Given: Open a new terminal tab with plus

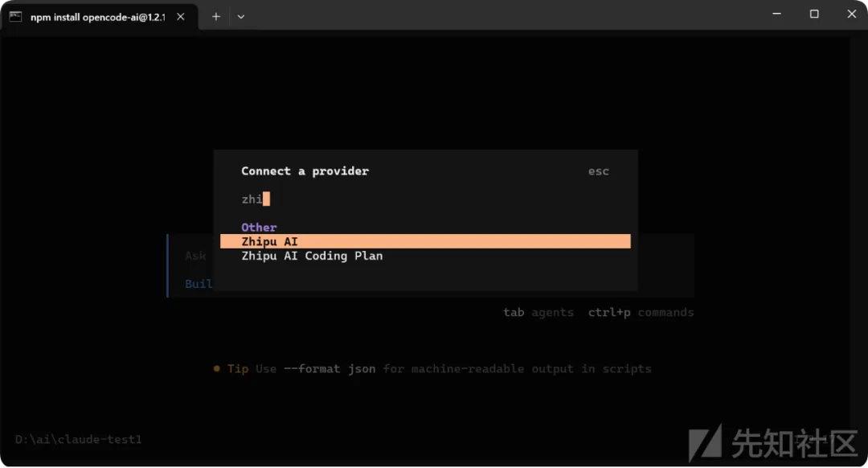Looking at the screenshot, I should [216, 17].
